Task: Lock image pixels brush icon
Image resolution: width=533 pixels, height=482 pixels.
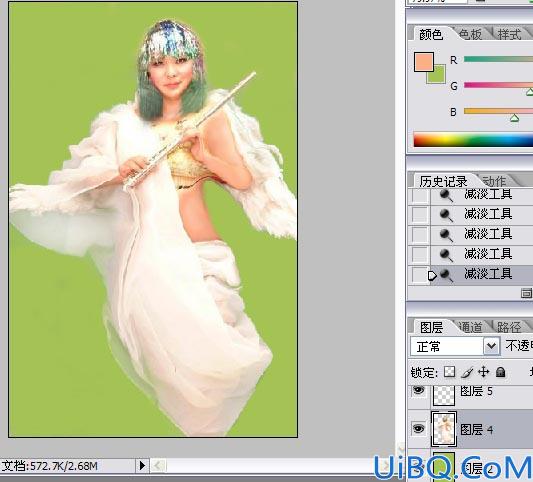Action: coord(467,373)
